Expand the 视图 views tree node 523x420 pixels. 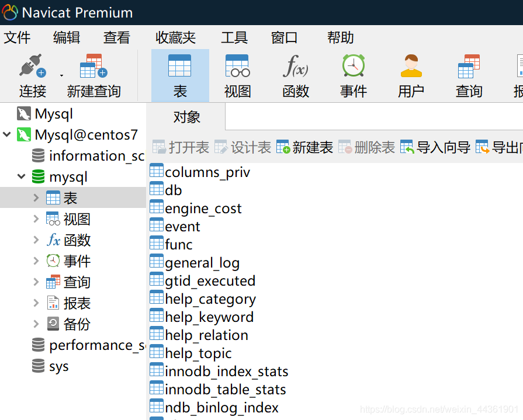tap(36, 218)
